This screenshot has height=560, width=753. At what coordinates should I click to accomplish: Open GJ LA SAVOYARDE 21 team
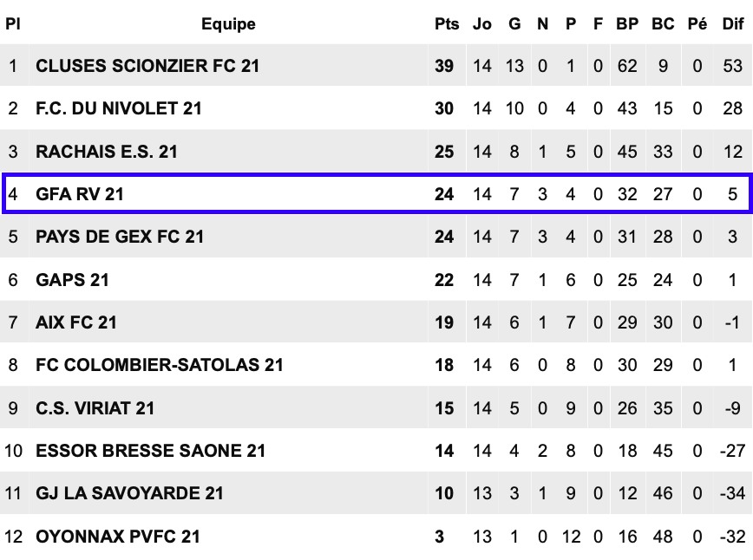129,493
